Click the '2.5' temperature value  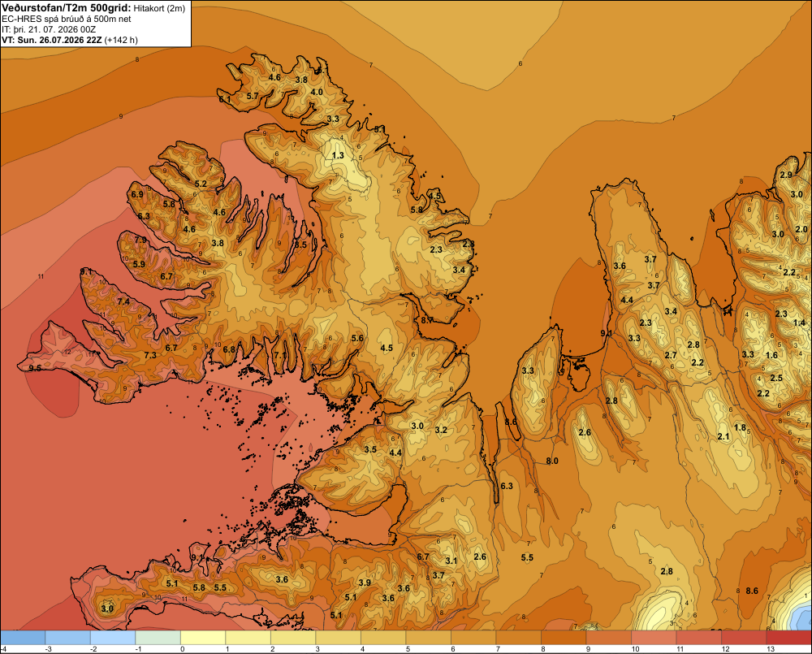click(x=776, y=378)
